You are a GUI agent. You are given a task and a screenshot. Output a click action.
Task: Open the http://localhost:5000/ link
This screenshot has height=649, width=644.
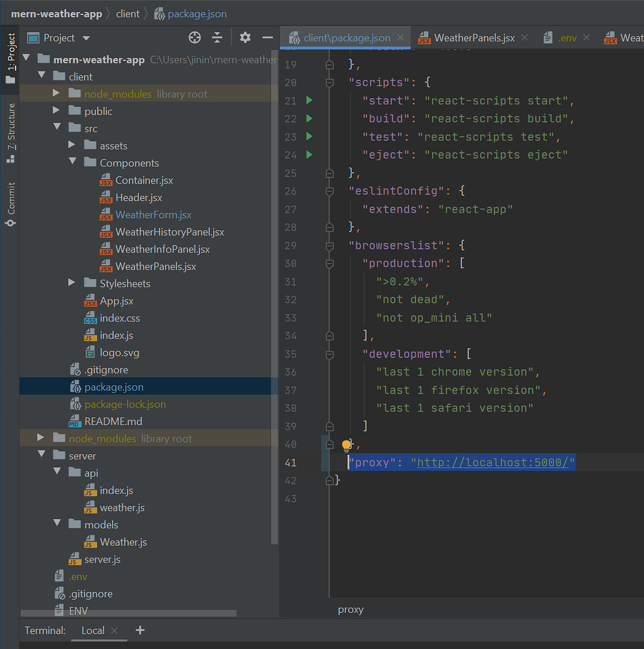[x=493, y=462]
